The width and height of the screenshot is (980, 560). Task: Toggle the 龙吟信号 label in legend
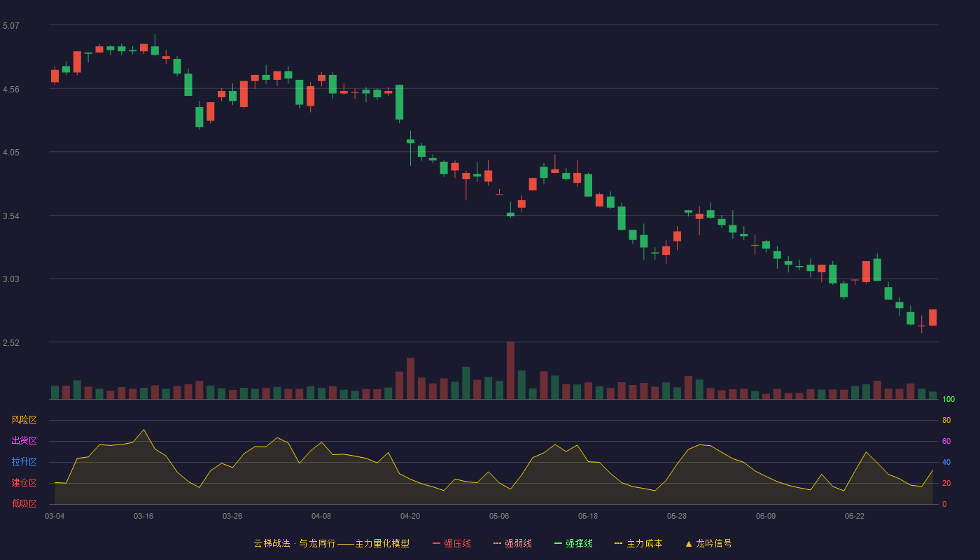714,543
